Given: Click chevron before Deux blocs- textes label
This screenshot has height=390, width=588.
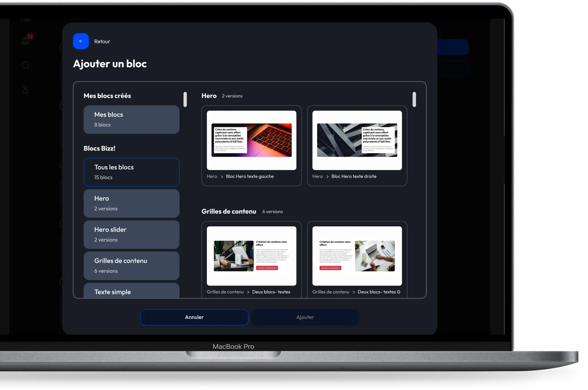Looking at the screenshot, I should click(x=248, y=292).
